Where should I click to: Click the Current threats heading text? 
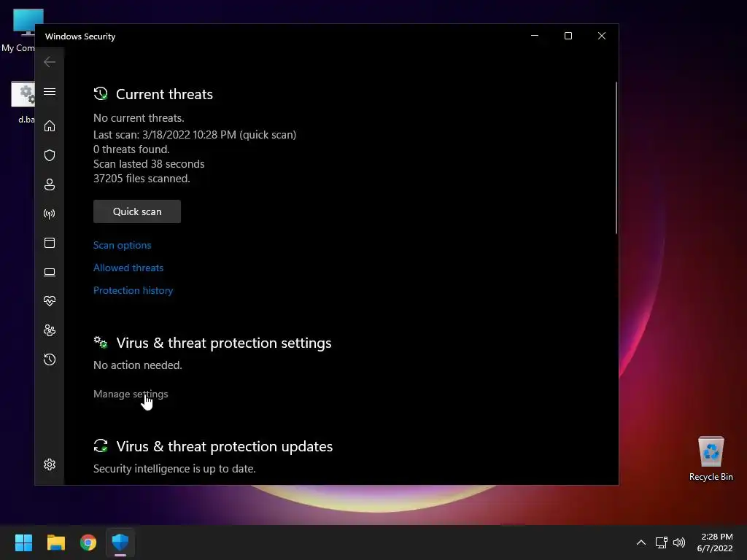coord(164,94)
